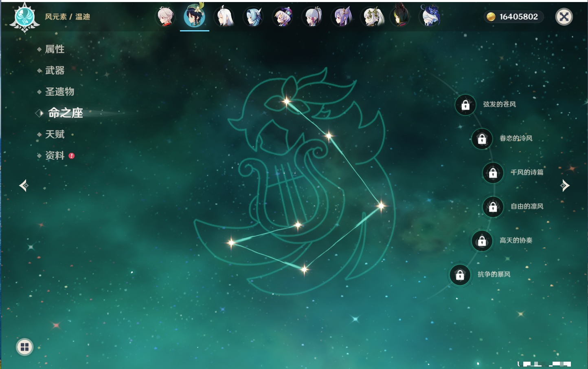588x369 pixels.
Task: Switch to Ayaka's character avatar
Action: (312, 17)
